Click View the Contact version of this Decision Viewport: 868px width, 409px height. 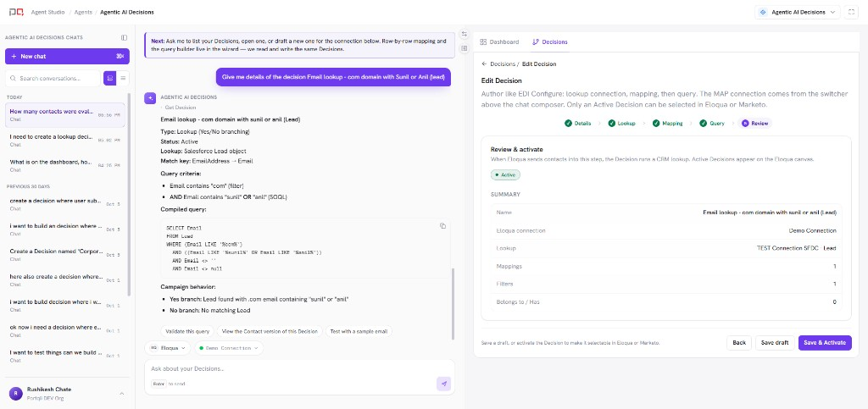pyautogui.click(x=270, y=332)
